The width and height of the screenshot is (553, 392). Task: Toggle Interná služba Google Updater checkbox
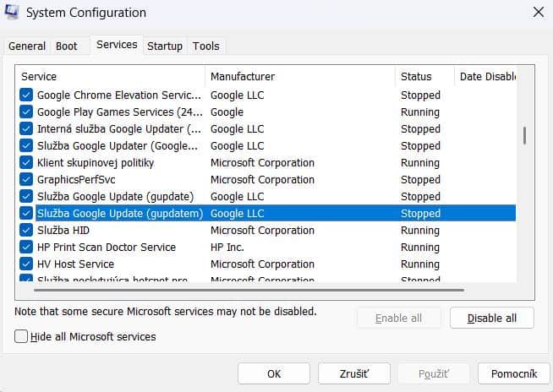click(x=26, y=128)
